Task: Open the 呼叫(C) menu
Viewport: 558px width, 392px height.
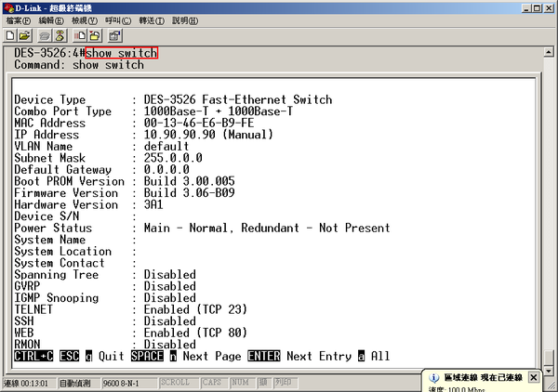Action: 118,21
